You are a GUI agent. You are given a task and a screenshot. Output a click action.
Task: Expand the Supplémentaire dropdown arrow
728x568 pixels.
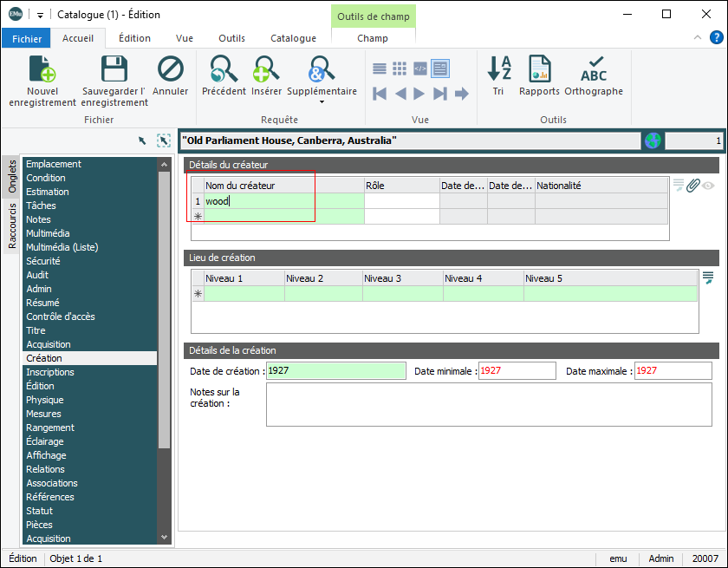point(322,102)
